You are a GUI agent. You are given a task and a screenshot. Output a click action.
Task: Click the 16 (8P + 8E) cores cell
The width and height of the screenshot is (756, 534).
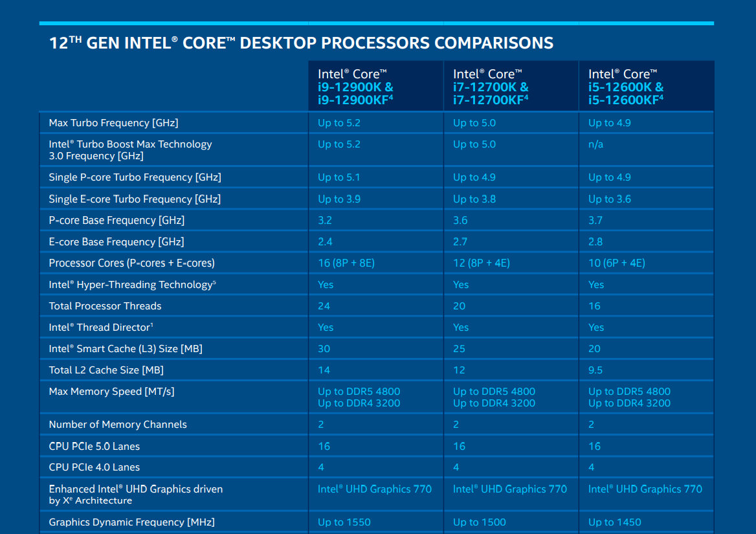click(346, 263)
